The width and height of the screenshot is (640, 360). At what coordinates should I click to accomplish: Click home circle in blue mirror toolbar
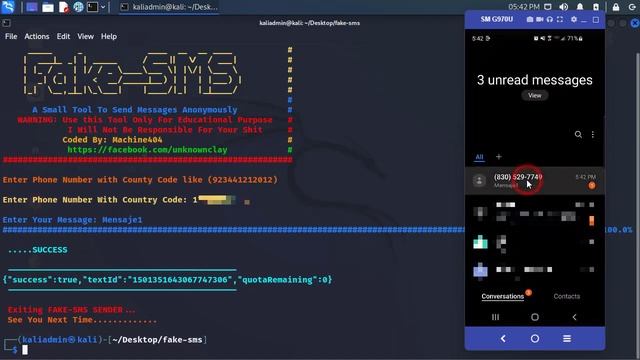(535, 338)
